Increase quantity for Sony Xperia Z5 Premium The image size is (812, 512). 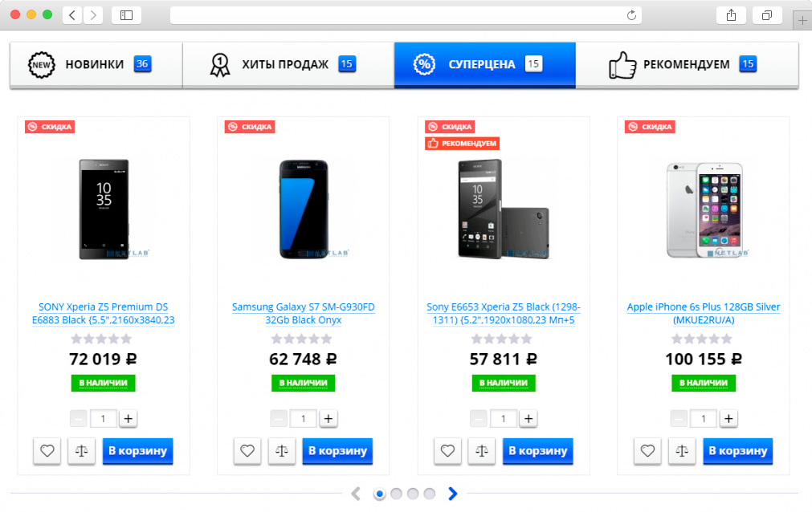tap(129, 418)
